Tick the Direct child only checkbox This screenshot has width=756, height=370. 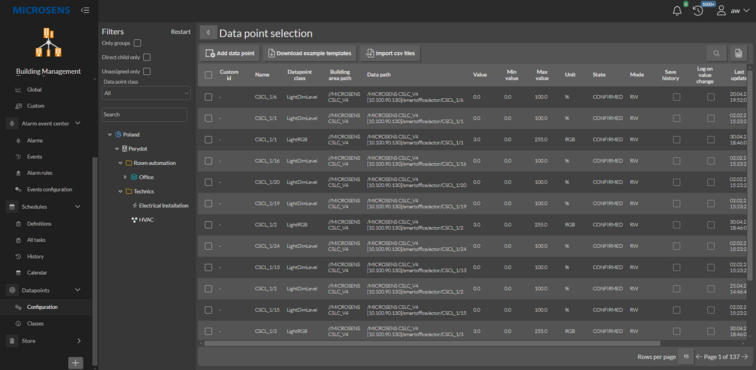147,57
